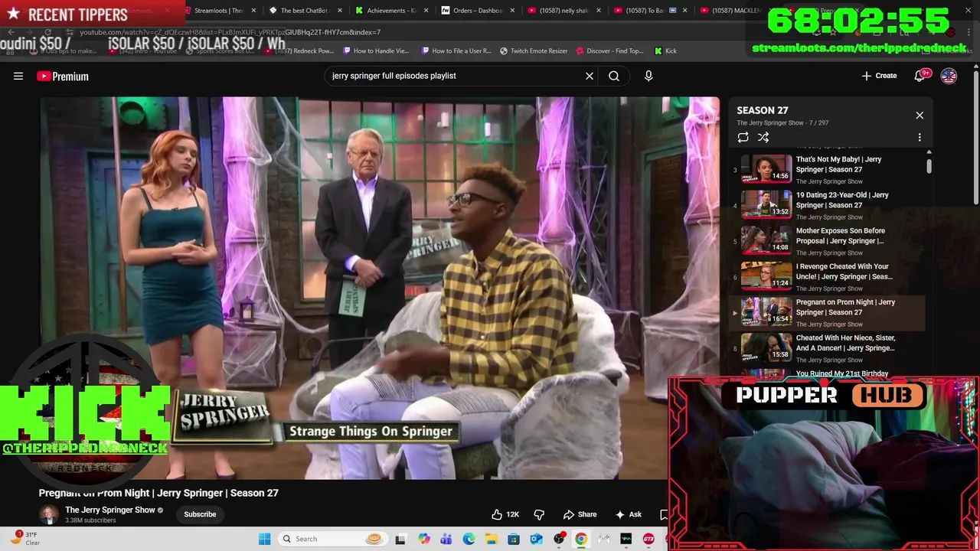980x551 pixels.
Task: Close the Achievements Kick tab
Action: pyautogui.click(x=426, y=11)
